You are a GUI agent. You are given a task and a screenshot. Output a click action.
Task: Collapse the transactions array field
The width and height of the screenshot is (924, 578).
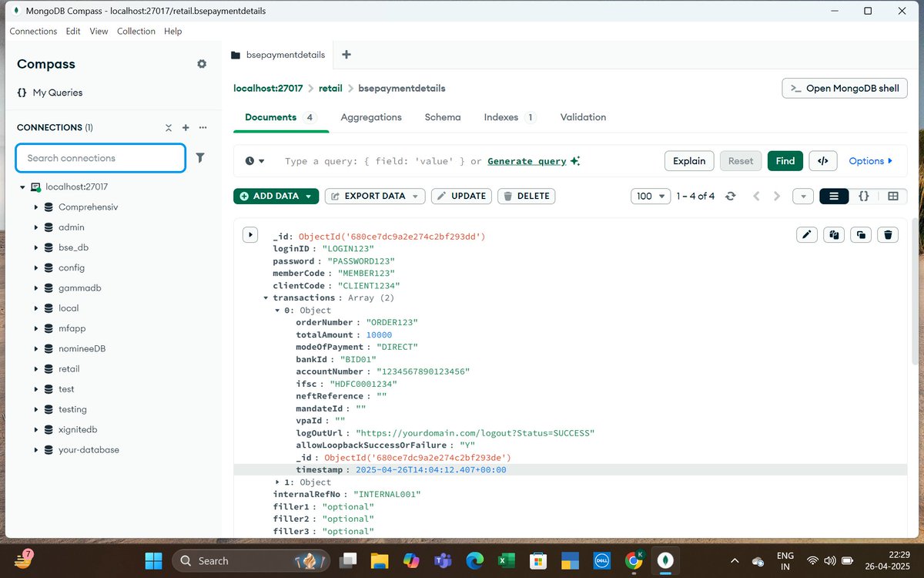pos(266,297)
